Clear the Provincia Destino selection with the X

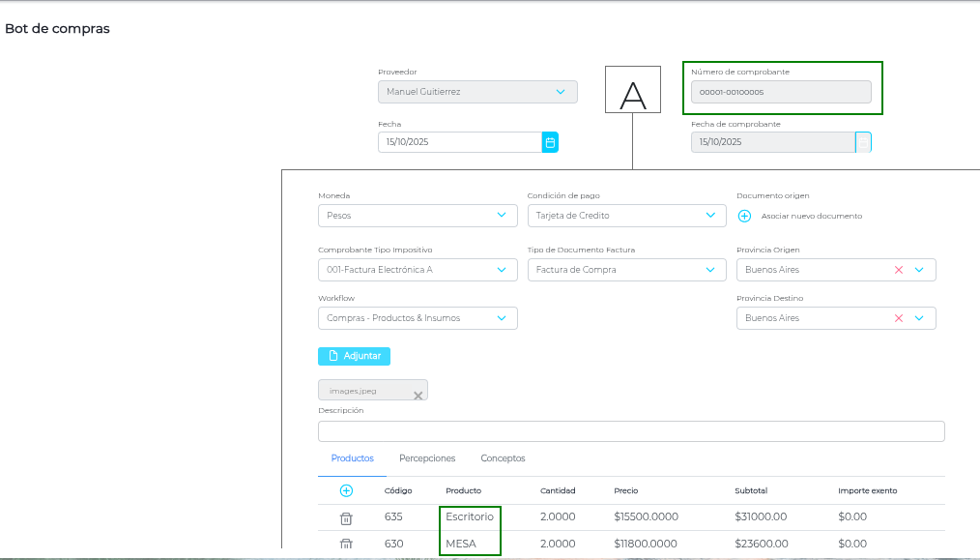pos(899,318)
